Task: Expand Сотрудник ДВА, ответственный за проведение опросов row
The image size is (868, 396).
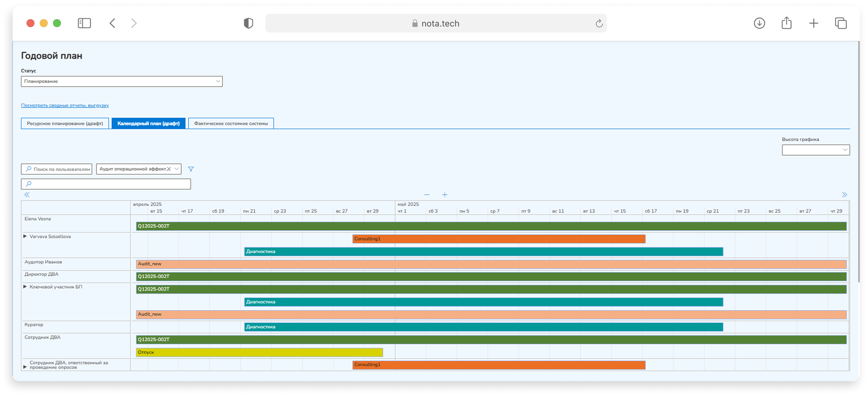Action: point(25,367)
